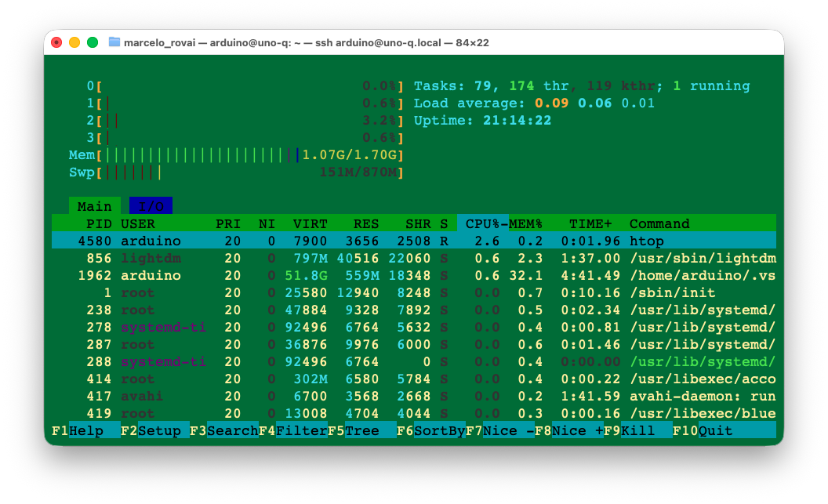Select process row with PID 238
The image size is (828, 504).
coord(414,310)
